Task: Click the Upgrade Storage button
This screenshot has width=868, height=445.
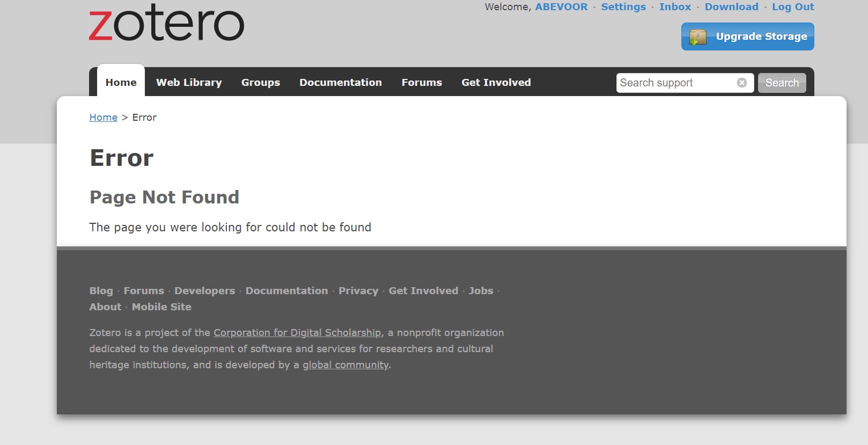Action: pyautogui.click(x=748, y=37)
